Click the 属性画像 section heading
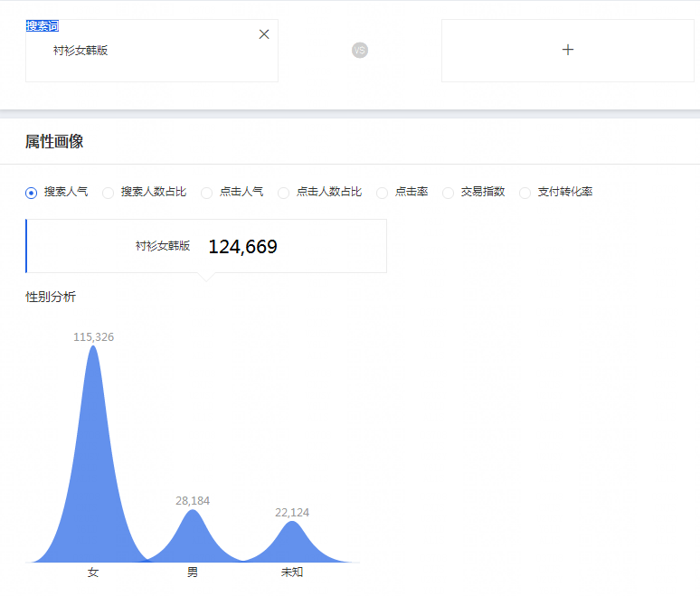The height and width of the screenshot is (596, 700). pyautogui.click(x=54, y=141)
